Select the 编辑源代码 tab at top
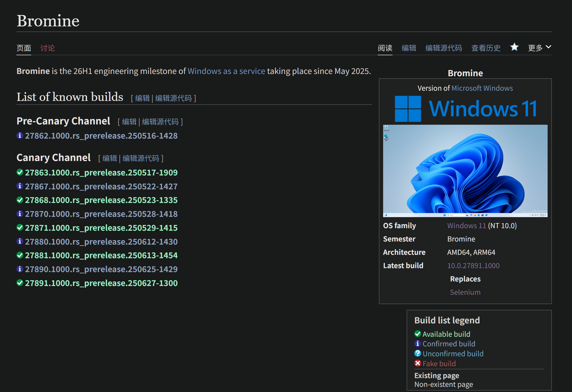Screen dimensions: 572x392 444,48
